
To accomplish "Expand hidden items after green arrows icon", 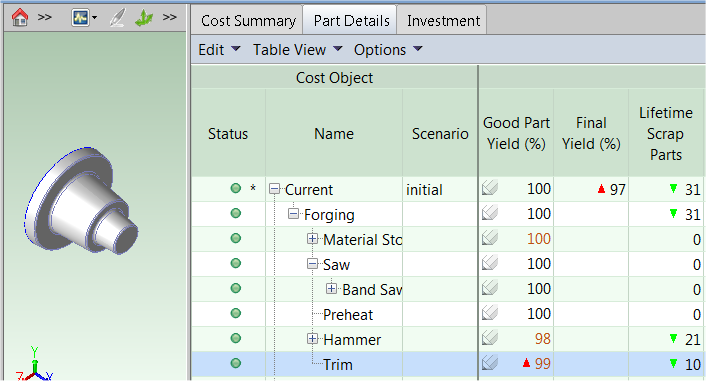I will [x=169, y=18].
